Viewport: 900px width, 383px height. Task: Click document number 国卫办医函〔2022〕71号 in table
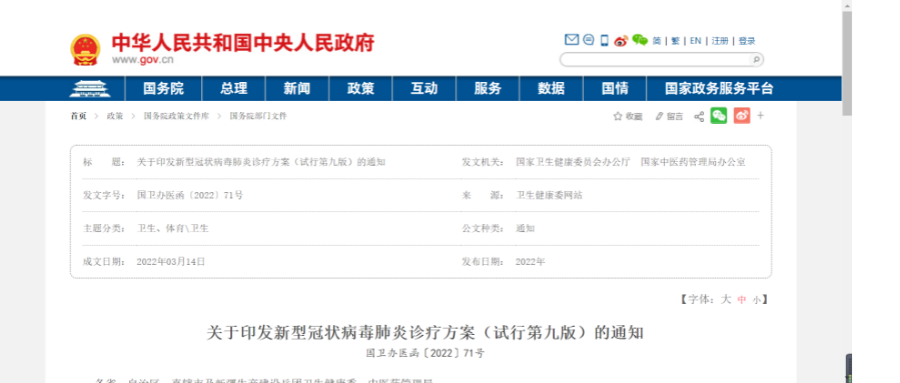pos(190,195)
